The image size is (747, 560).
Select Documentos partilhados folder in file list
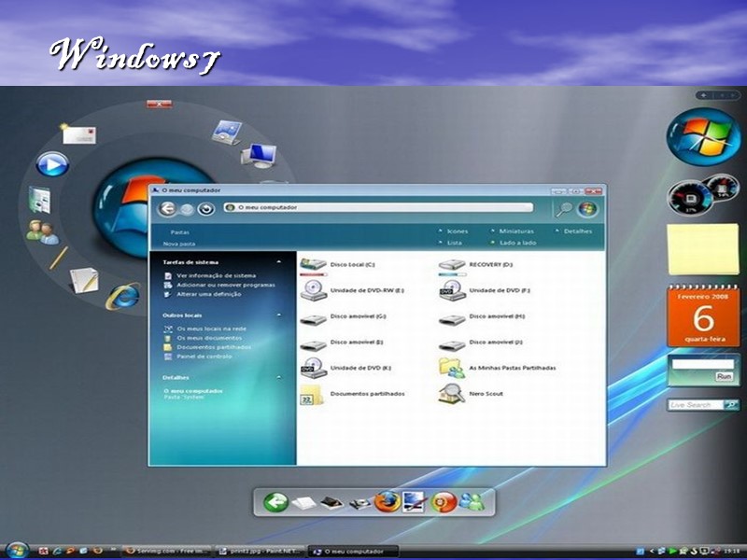[312, 394]
